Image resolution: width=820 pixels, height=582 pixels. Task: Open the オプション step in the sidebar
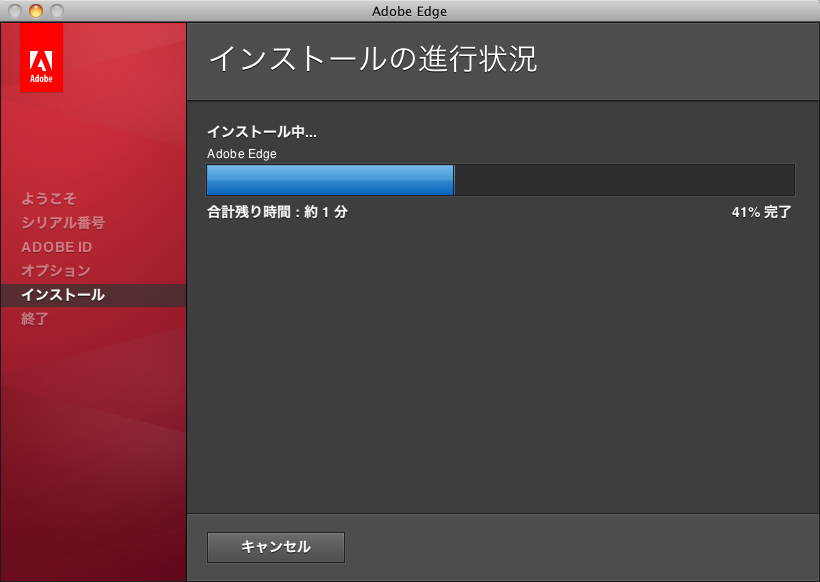tap(56, 271)
